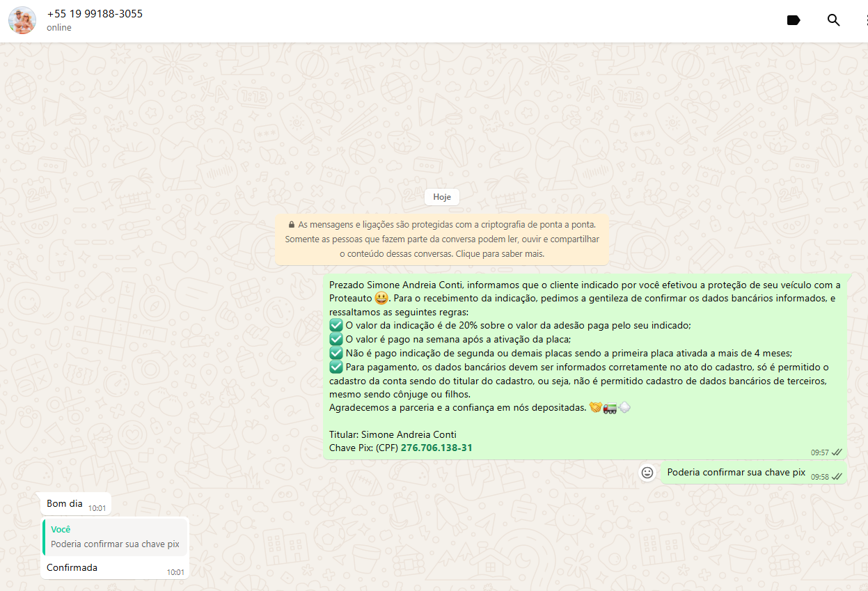Click the CPF number 276.706.138-31
This screenshot has width=868, height=591.
point(436,448)
